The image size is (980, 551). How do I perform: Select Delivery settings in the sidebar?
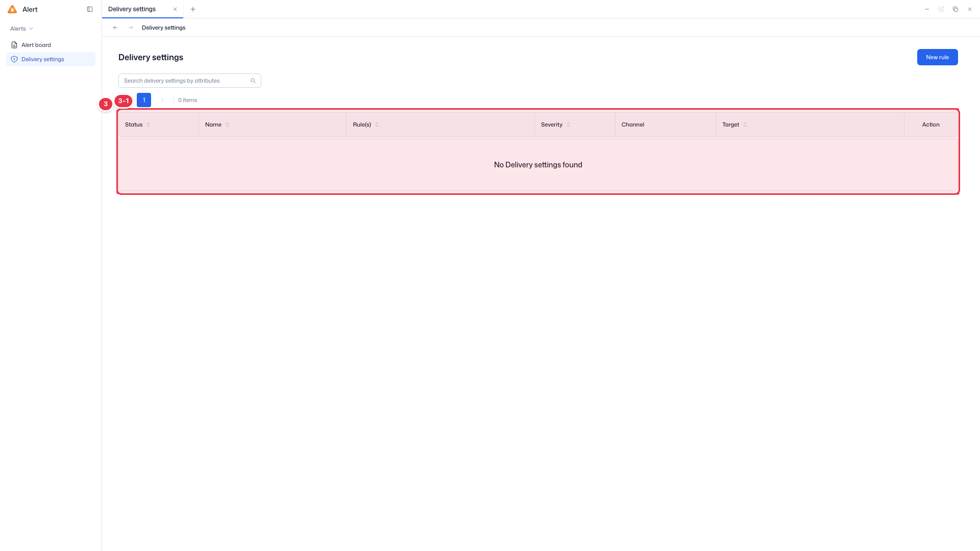pyautogui.click(x=51, y=59)
